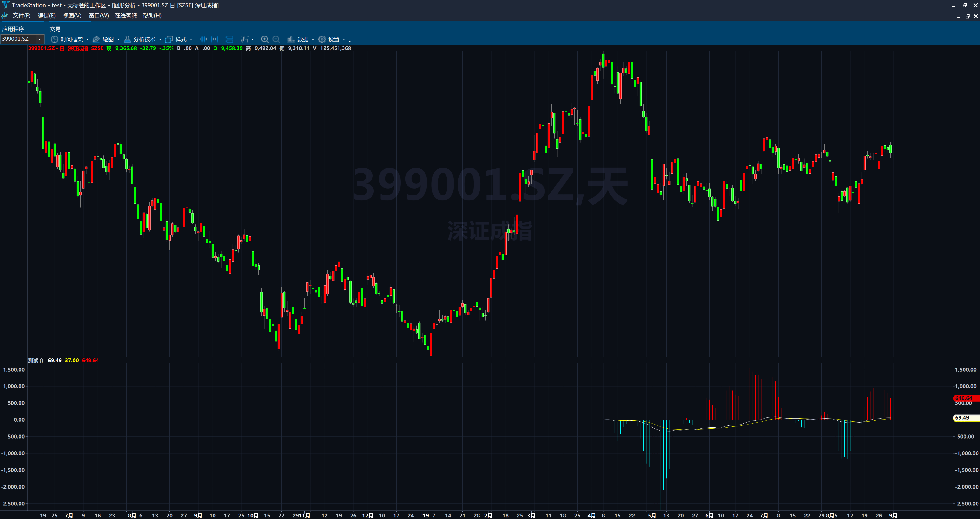Click the '19 year marker on date axis

click(425, 516)
